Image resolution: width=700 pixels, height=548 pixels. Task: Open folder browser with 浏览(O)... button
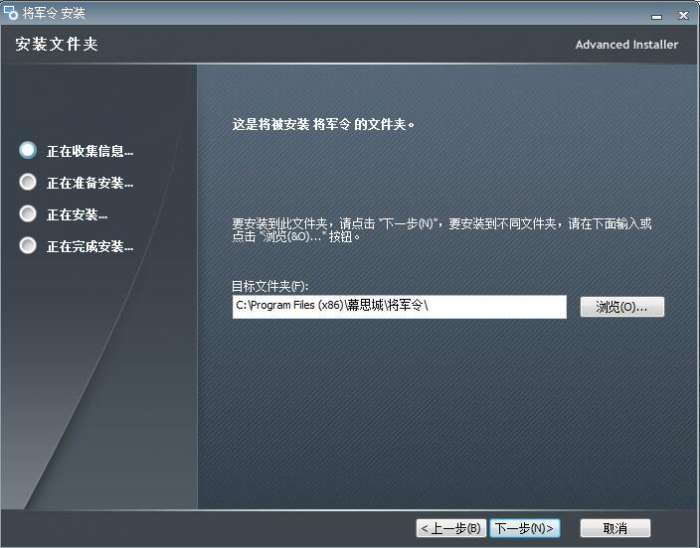[x=622, y=307]
